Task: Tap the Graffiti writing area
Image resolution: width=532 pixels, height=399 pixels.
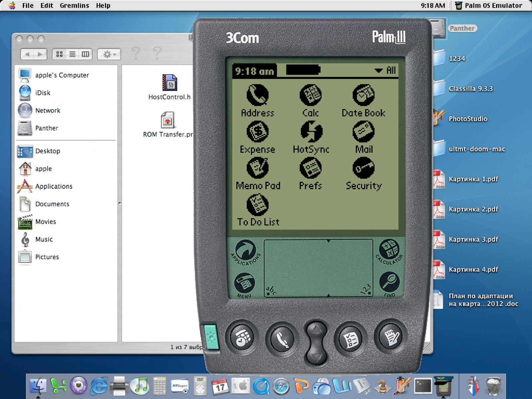Action: tap(318, 268)
